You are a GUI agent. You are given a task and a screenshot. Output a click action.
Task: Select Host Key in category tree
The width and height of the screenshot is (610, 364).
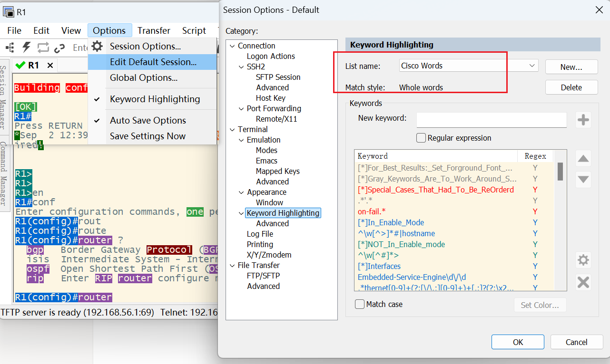270,98
